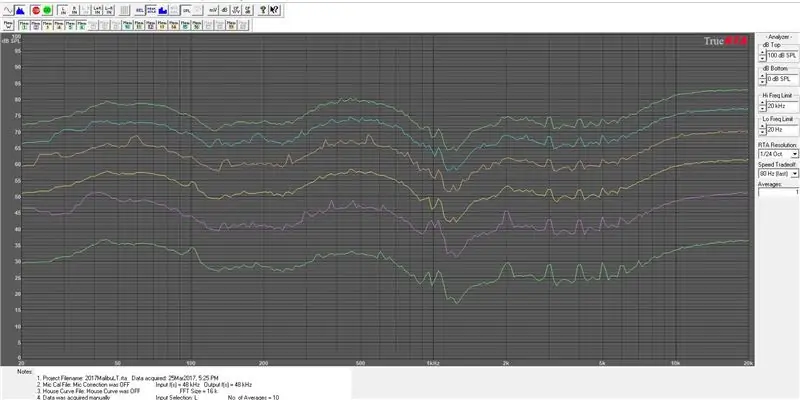Select the mV units button
800x400 pixels.
click(x=212, y=10)
